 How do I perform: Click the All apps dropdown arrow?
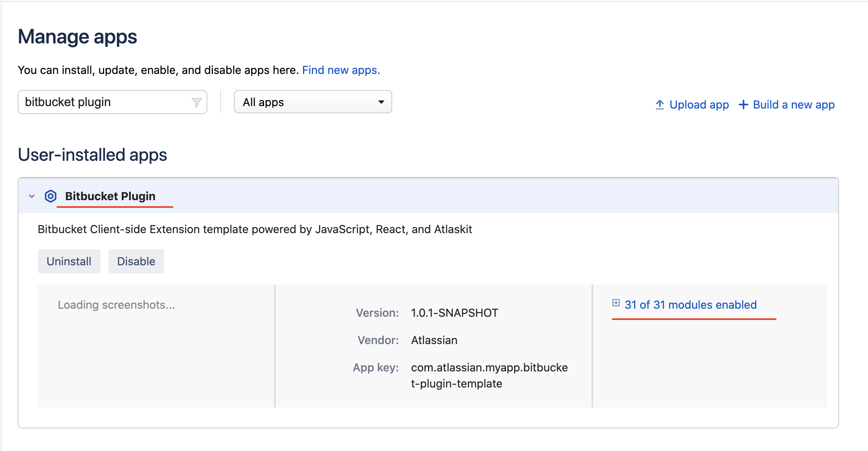(381, 102)
